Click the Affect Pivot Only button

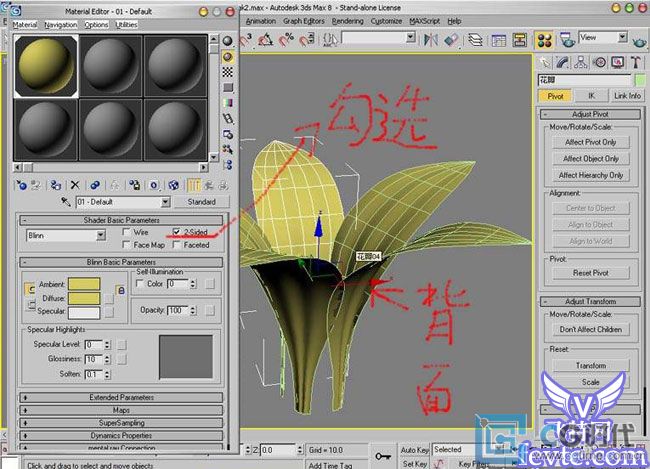pyautogui.click(x=591, y=142)
